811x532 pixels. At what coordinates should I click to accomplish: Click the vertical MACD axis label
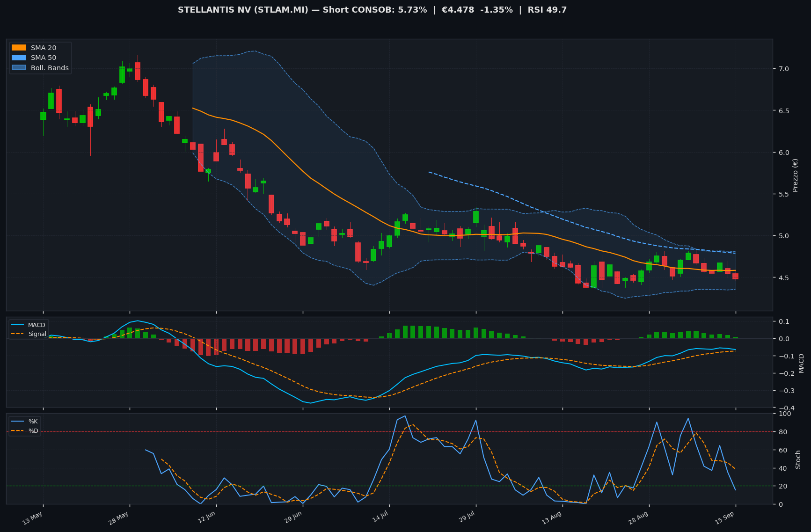coord(801,363)
